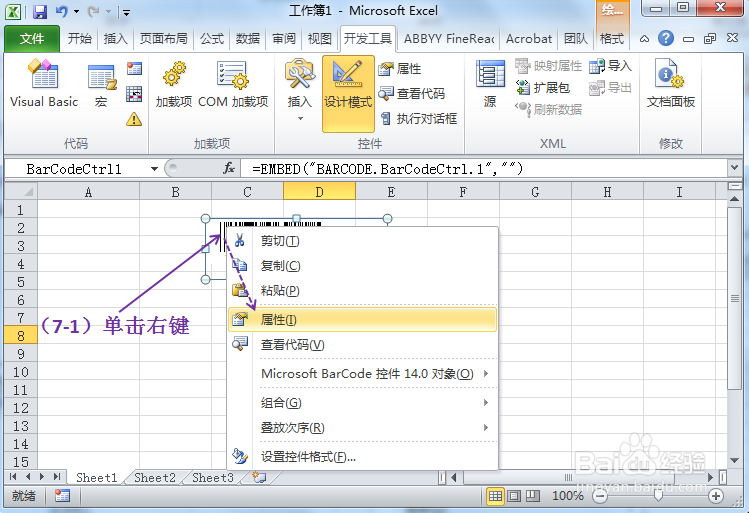749x513 pixels.
Task: Click 执行对话框 in the ribbon
Action: click(x=418, y=118)
